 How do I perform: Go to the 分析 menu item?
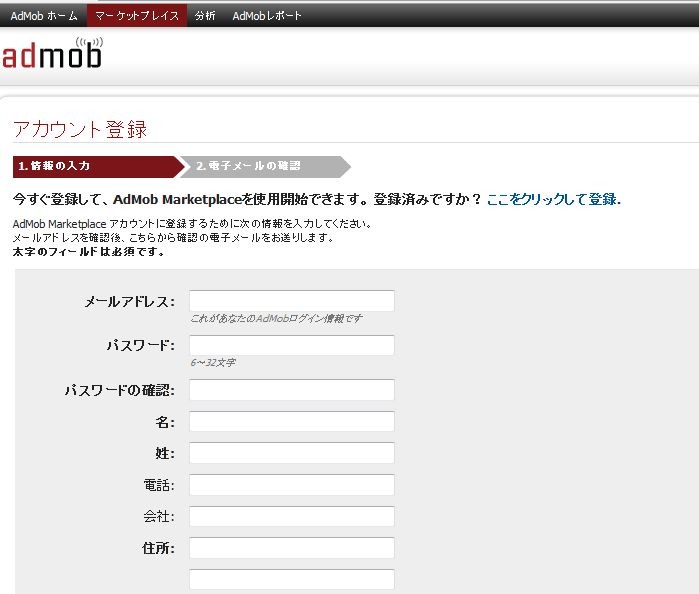click(x=205, y=15)
